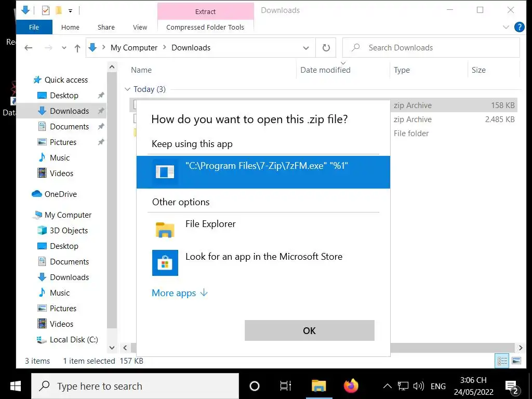Select OneDrive in navigation pane
Screen dimensions: 532x399
coord(60,194)
